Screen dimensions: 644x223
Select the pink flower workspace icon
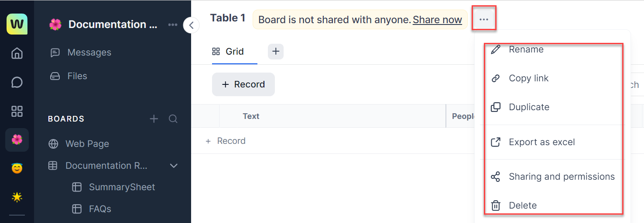click(17, 139)
